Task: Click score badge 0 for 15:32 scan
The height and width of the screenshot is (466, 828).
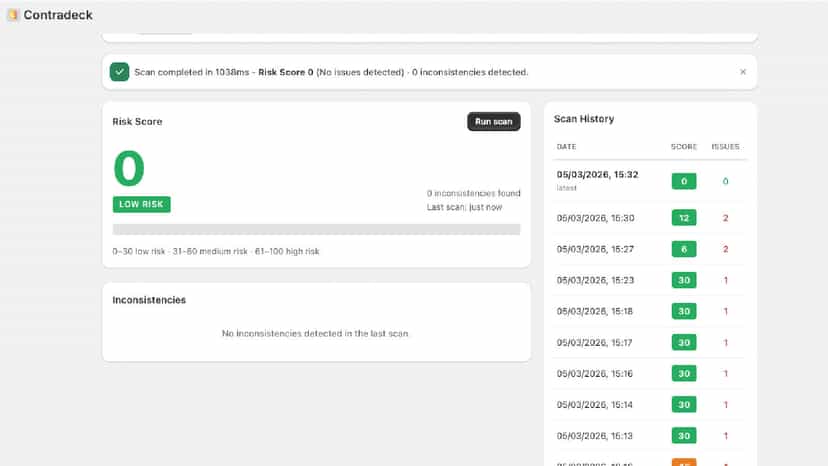Action: [x=684, y=181]
